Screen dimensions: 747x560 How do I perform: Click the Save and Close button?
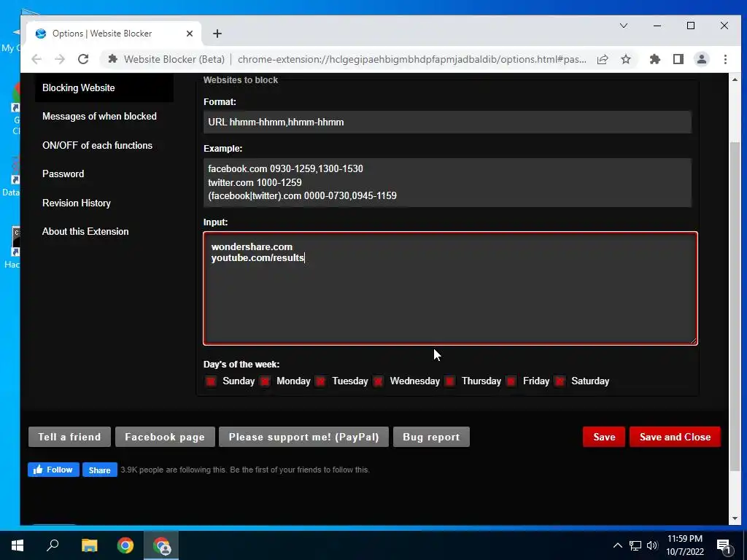click(675, 437)
